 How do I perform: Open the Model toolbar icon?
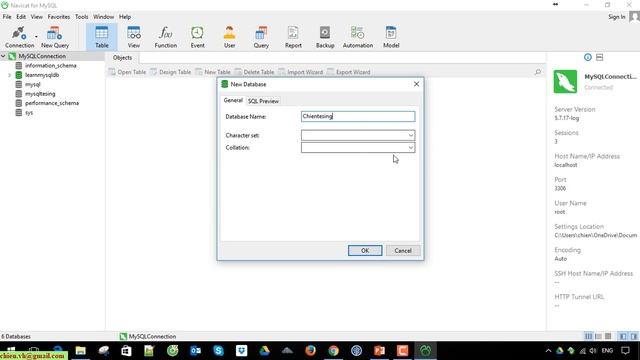pos(391,37)
